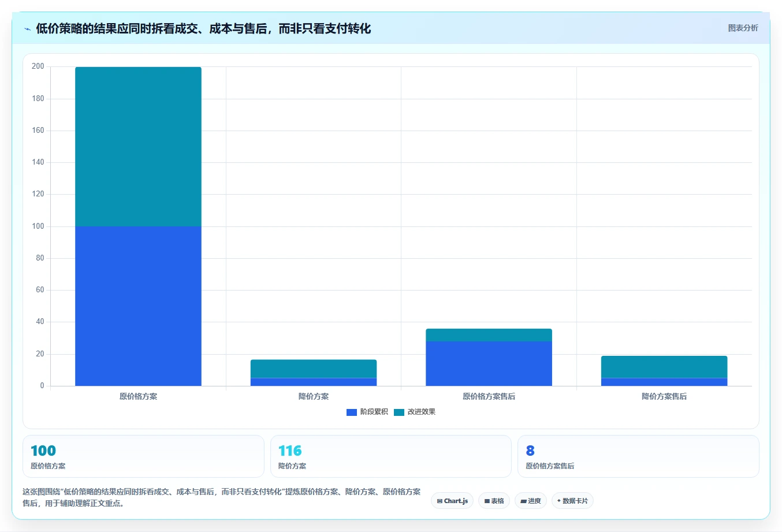782x532 pixels.
Task: Toggle the 阶段累积 legend entry
Action: point(367,412)
